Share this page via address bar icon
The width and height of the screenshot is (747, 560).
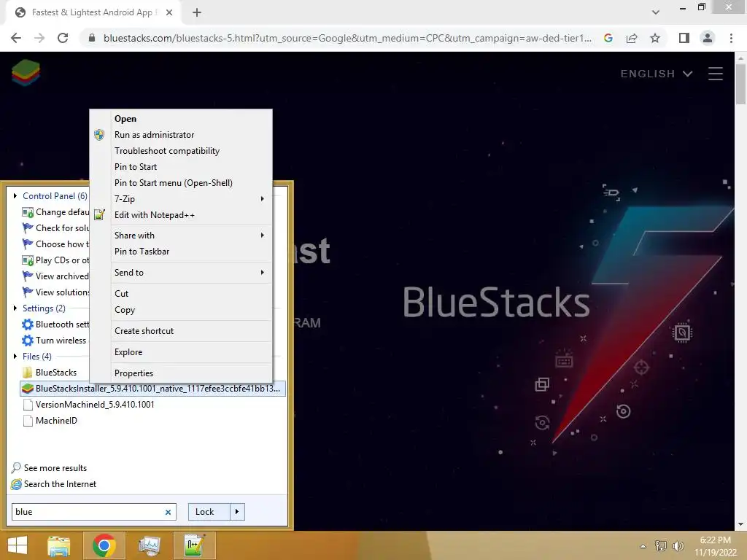click(632, 38)
